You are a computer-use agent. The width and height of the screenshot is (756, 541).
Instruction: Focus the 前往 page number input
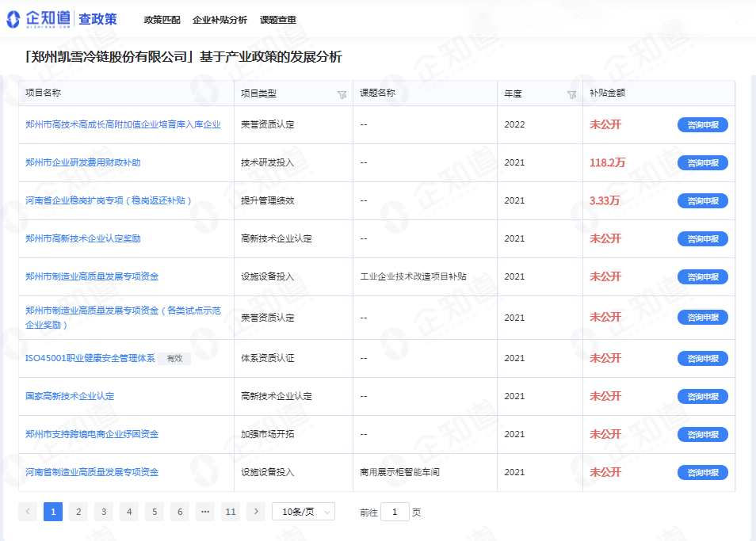pos(395,512)
